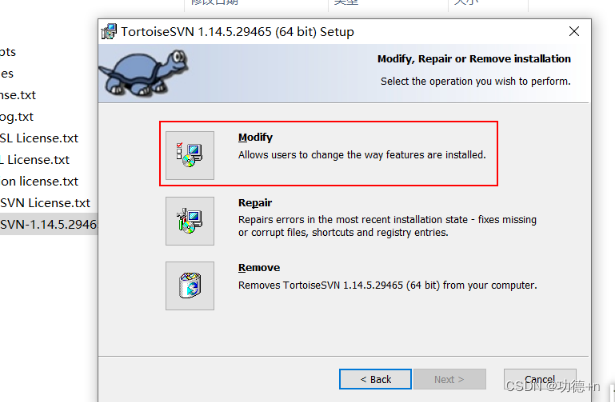The width and height of the screenshot is (615, 402).
Task: Select the bold Remove heading
Action: point(259,267)
